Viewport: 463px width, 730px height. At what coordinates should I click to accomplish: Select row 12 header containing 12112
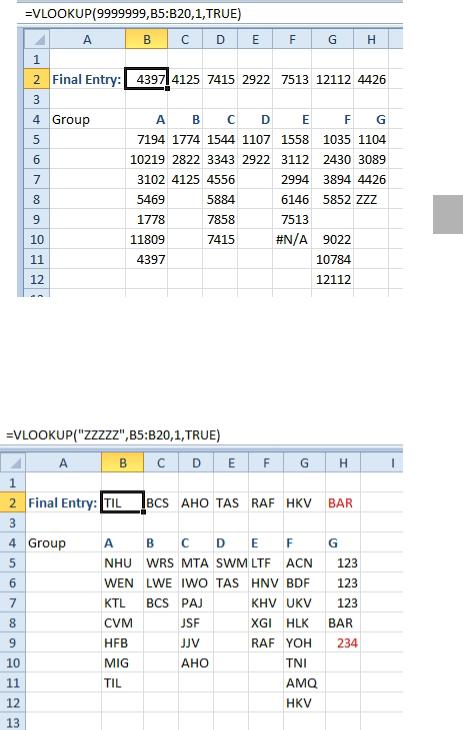[37, 279]
